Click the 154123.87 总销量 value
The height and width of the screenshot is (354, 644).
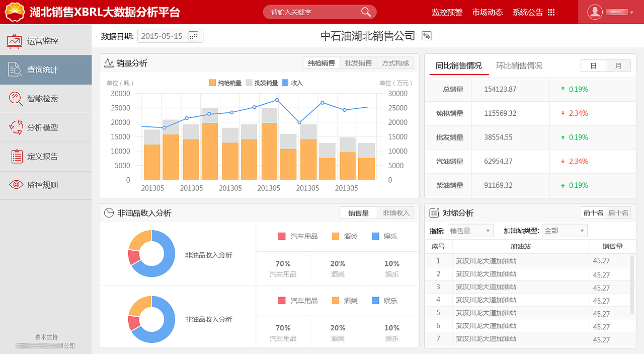click(500, 89)
